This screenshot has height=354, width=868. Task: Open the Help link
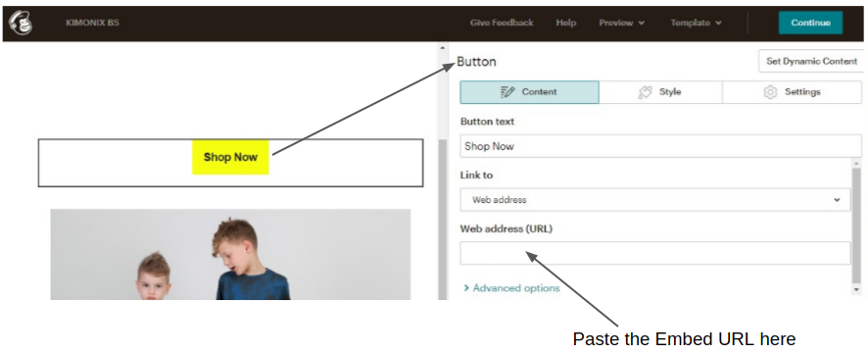565,23
